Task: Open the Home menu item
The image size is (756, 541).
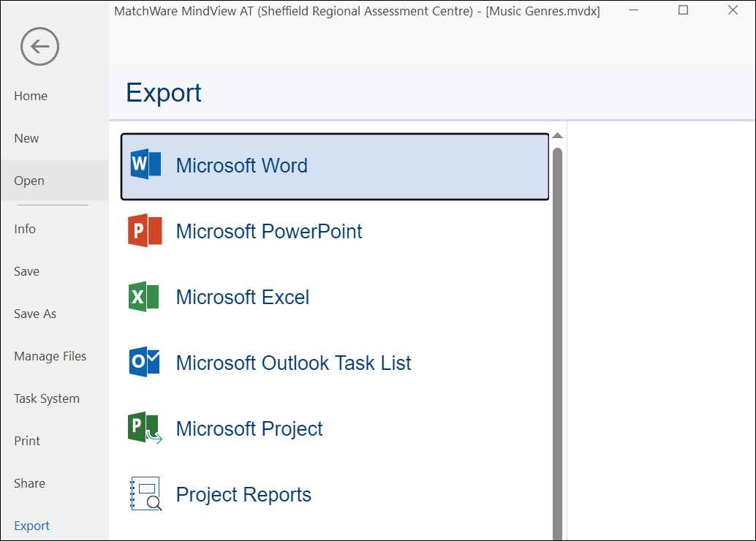Action: pos(31,96)
